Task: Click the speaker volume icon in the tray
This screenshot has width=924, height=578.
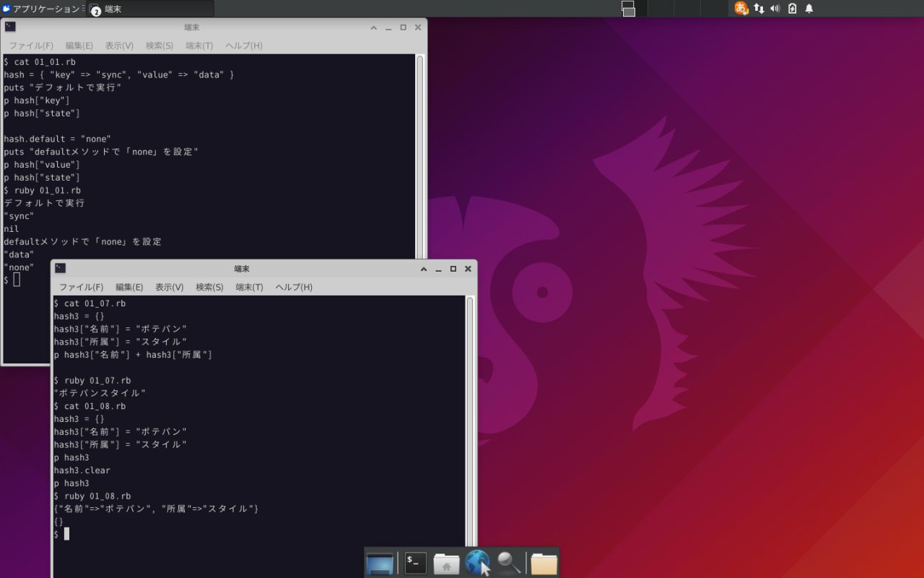Action: click(x=774, y=9)
